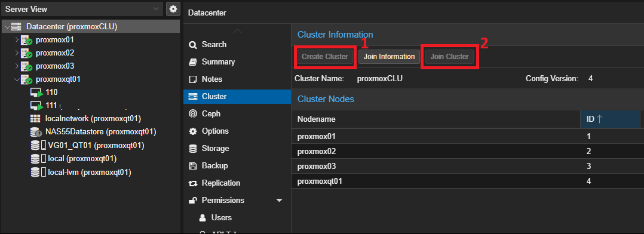Click the Search magnifier icon
Screen dimensions: 644x234
pos(192,45)
